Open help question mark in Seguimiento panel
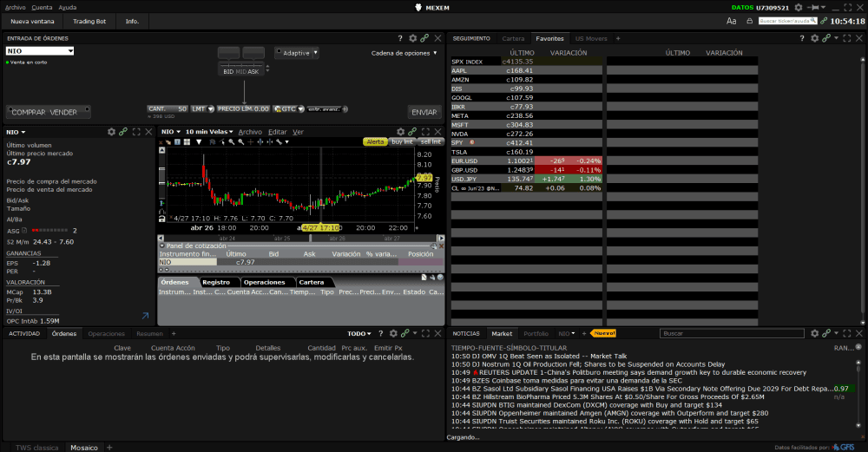 pyautogui.click(x=801, y=38)
